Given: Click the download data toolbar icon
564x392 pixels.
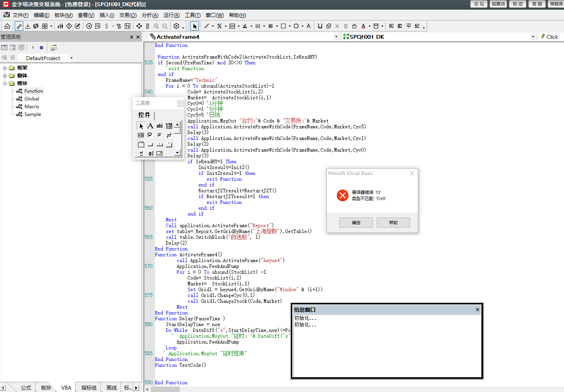Looking at the screenshot, I should point(28,26).
